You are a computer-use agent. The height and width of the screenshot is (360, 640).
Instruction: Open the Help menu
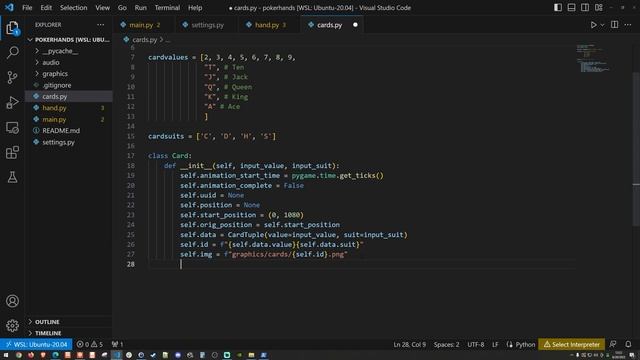click(195, 8)
